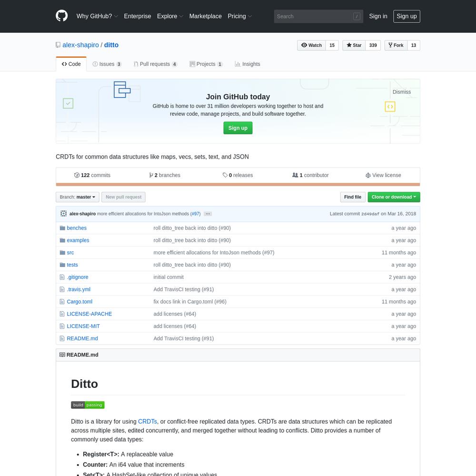The width and height of the screenshot is (476, 476).
Task: Click the license scale icon
Action: [x=368, y=175]
